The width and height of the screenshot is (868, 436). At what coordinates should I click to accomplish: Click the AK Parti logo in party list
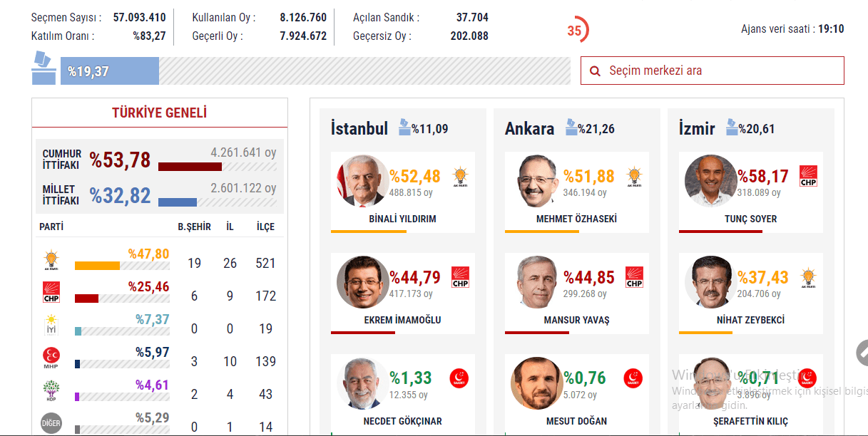(51, 261)
